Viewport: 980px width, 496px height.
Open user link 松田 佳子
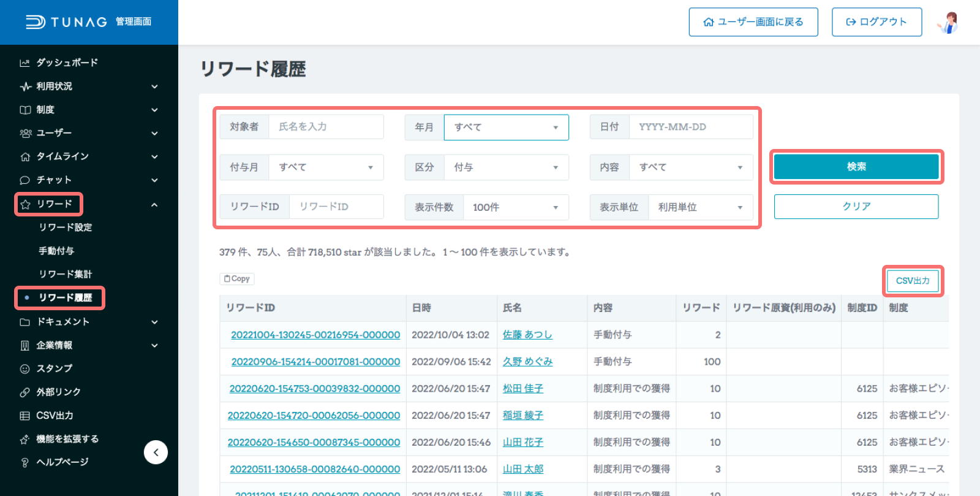tap(523, 389)
